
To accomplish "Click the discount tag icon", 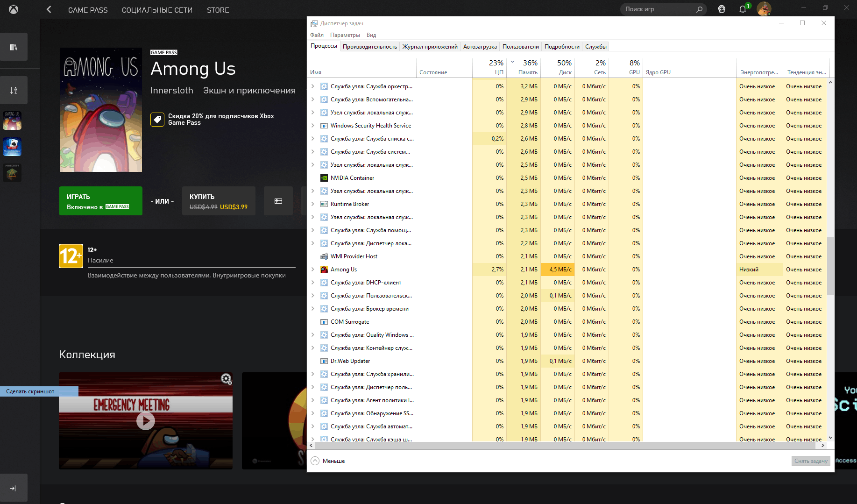I will click(157, 120).
